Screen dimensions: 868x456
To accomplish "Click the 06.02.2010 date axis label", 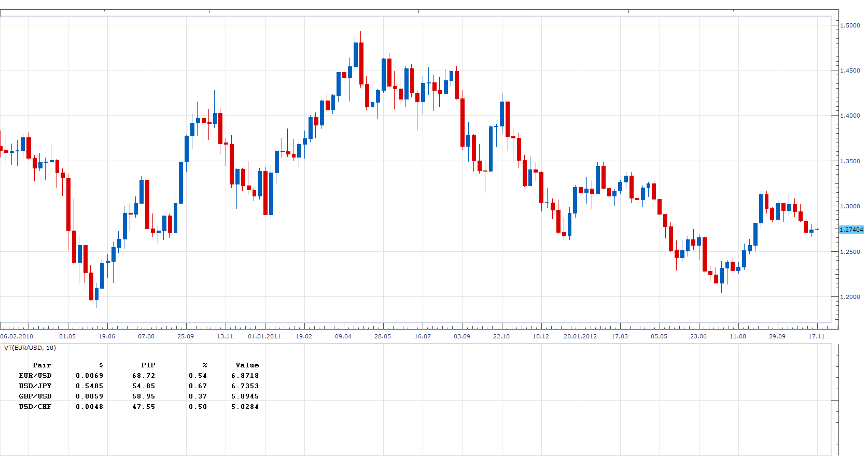I will click(x=17, y=336).
